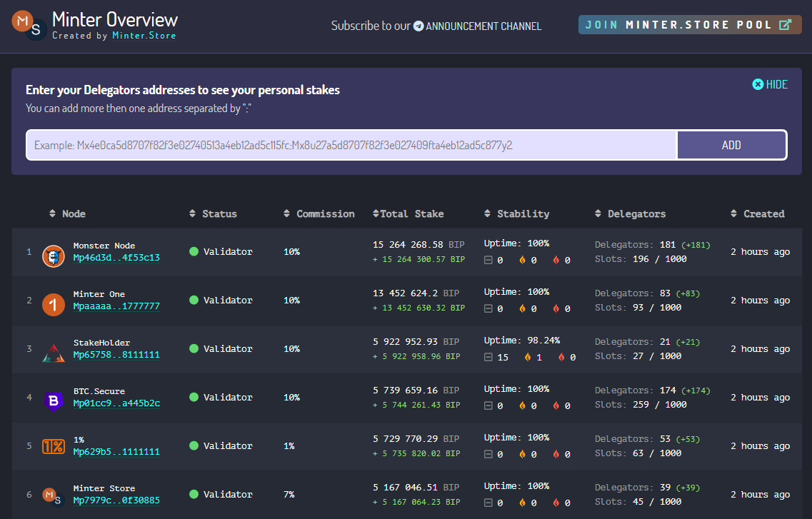Click StakeHolder green status dot
This screenshot has width=812, height=519.
pos(194,349)
